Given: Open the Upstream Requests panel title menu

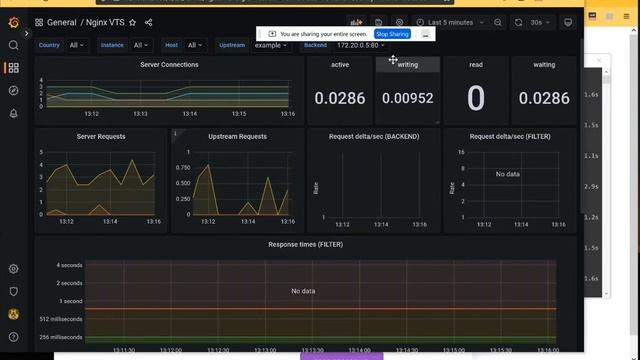Looking at the screenshot, I should click(237, 136).
